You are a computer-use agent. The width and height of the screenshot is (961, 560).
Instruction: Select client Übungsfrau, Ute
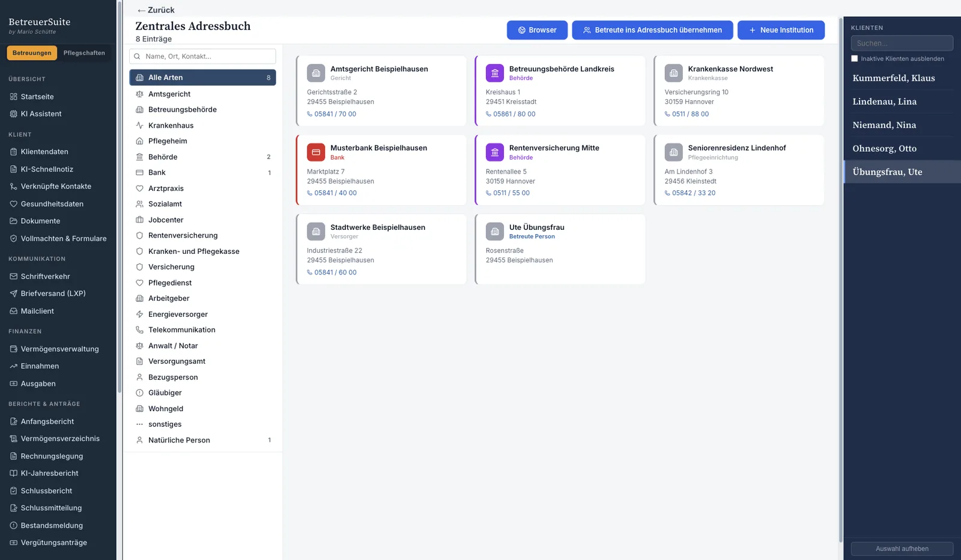[x=902, y=172]
